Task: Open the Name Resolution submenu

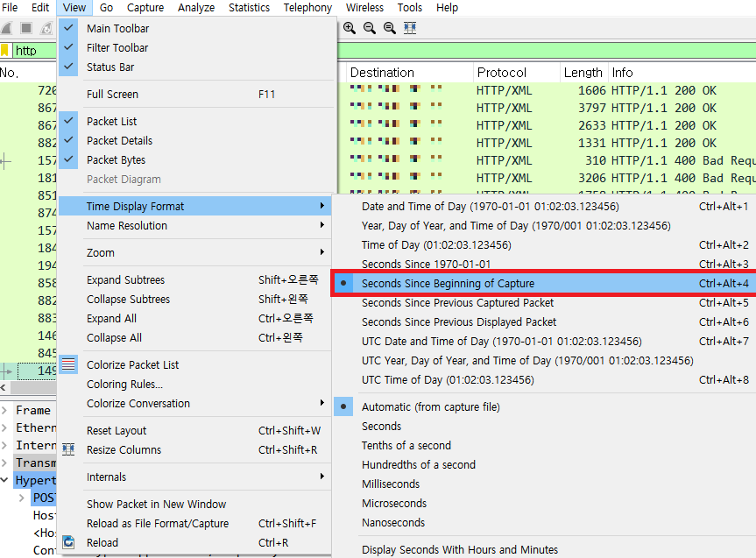Action: click(x=194, y=225)
